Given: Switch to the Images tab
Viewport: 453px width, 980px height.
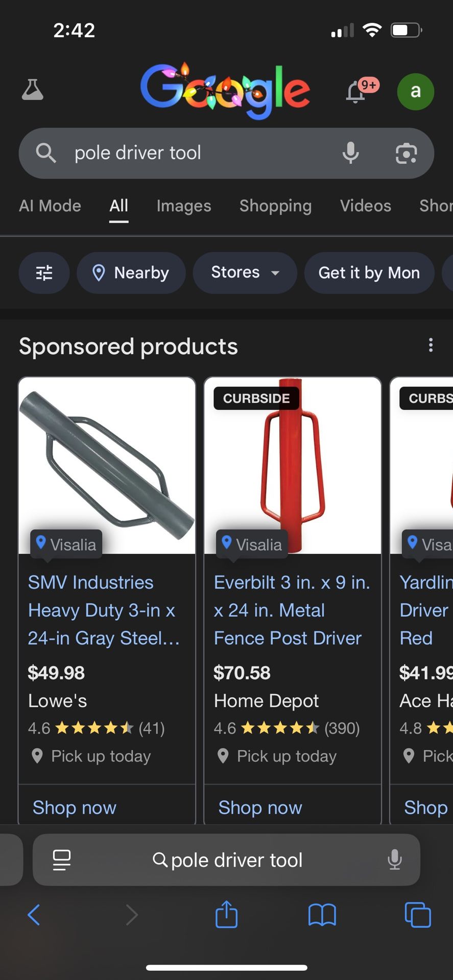Looking at the screenshot, I should (184, 206).
